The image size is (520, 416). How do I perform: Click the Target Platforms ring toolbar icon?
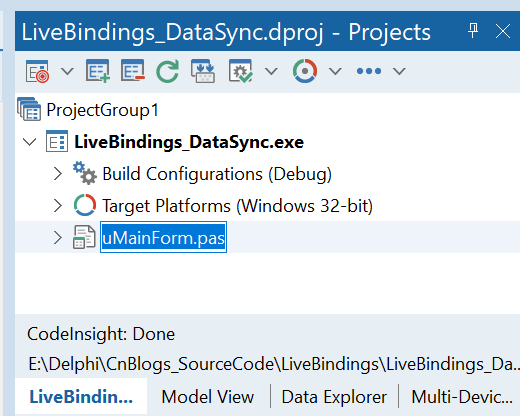pos(305,71)
